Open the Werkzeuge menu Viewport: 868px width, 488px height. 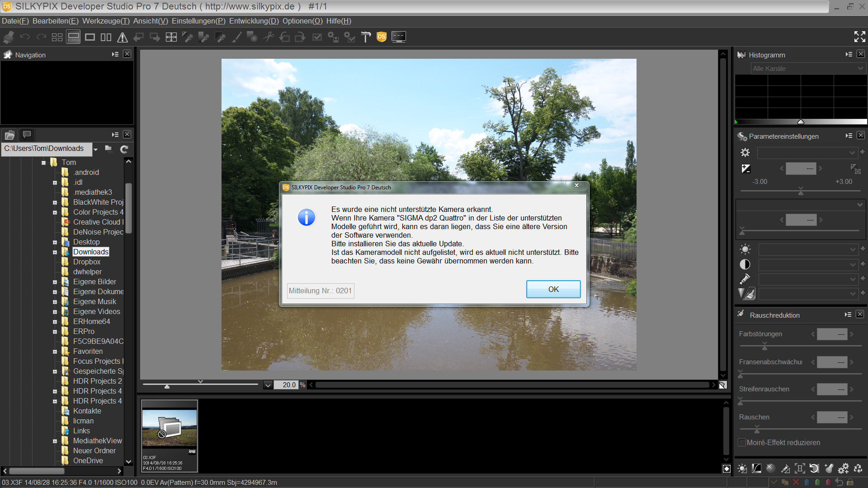106,21
